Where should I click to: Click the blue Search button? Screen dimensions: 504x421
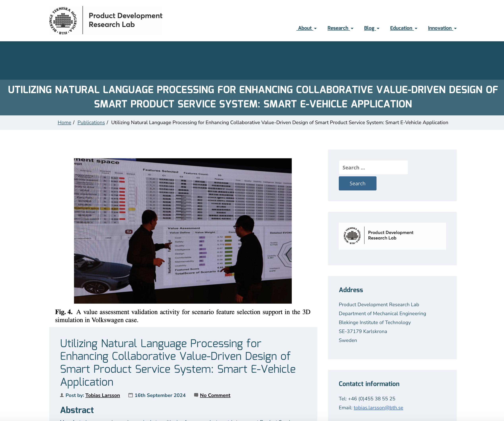[x=357, y=183]
